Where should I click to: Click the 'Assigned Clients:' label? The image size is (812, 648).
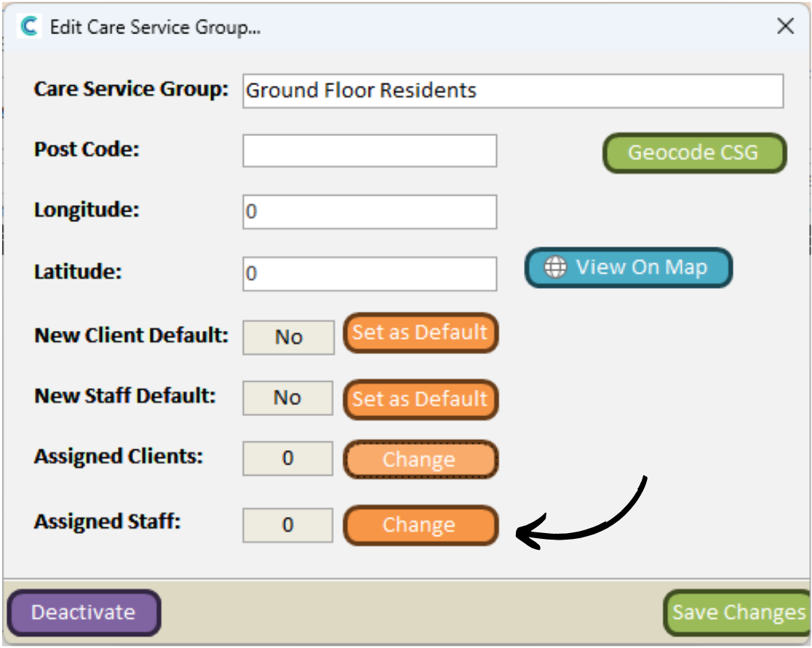pyautogui.click(x=119, y=457)
